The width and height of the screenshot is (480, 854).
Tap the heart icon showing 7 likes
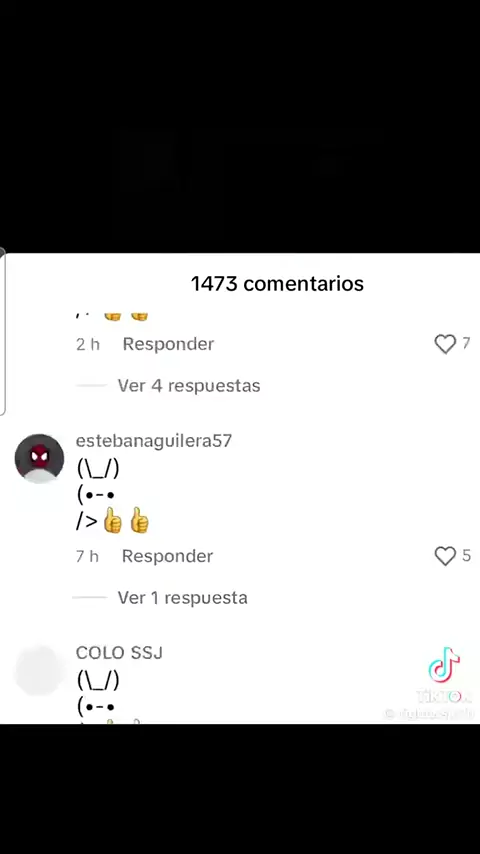point(445,344)
